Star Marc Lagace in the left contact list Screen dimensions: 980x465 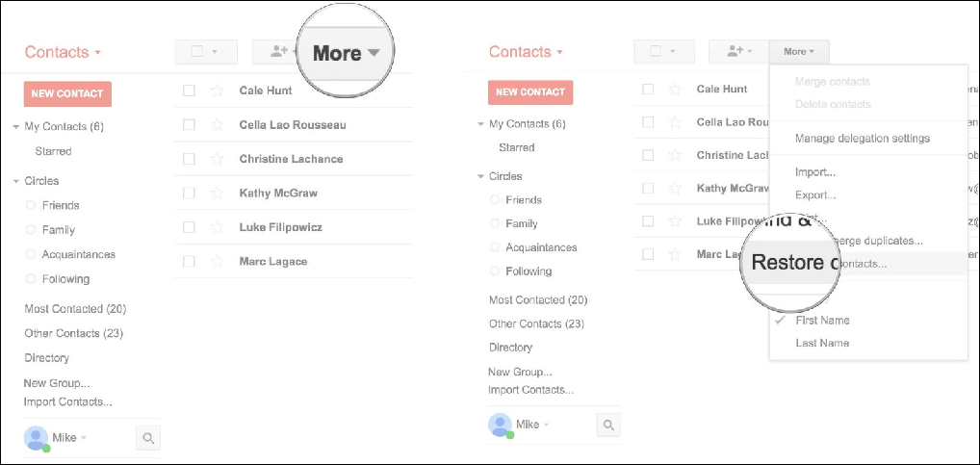tap(217, 261)
